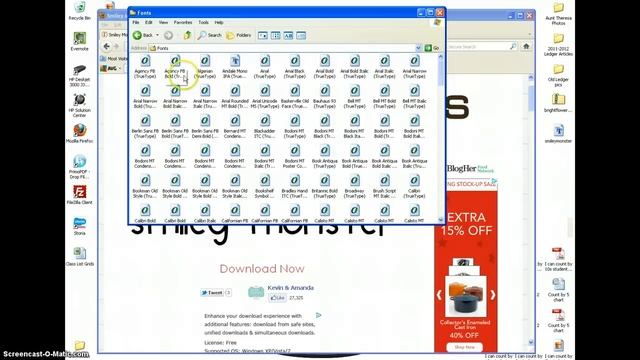This screenshot has width=640, height=360.
Task: Open the Favorites menu
Action: coord(183,22)
